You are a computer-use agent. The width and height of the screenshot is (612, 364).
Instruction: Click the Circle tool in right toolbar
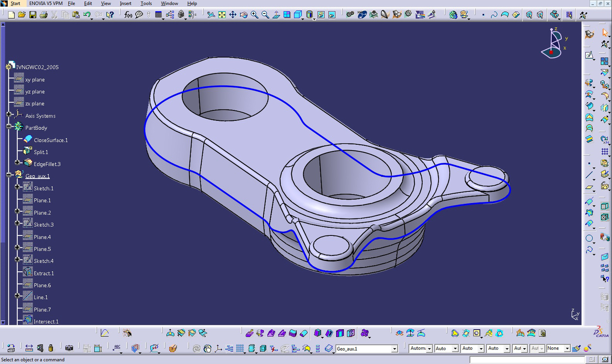[x=589, y=238]
